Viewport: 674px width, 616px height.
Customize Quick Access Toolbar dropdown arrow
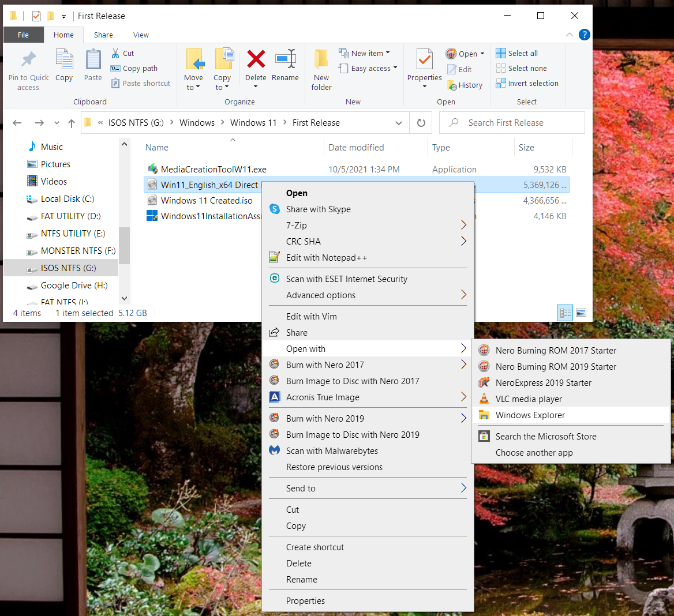point(63,16)
